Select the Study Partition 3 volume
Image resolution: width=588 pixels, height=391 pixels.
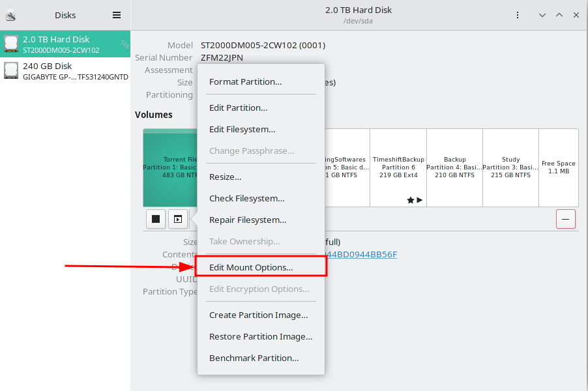click(510, 167)
